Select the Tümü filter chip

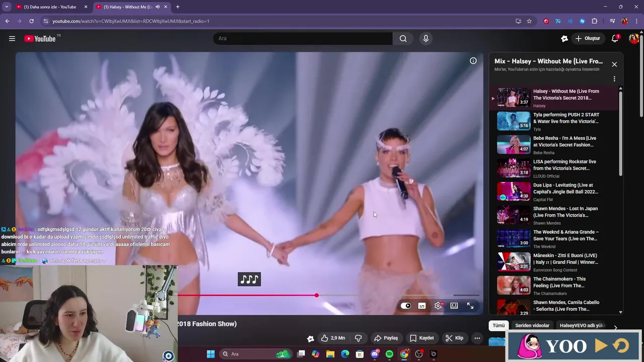point(499,325)
